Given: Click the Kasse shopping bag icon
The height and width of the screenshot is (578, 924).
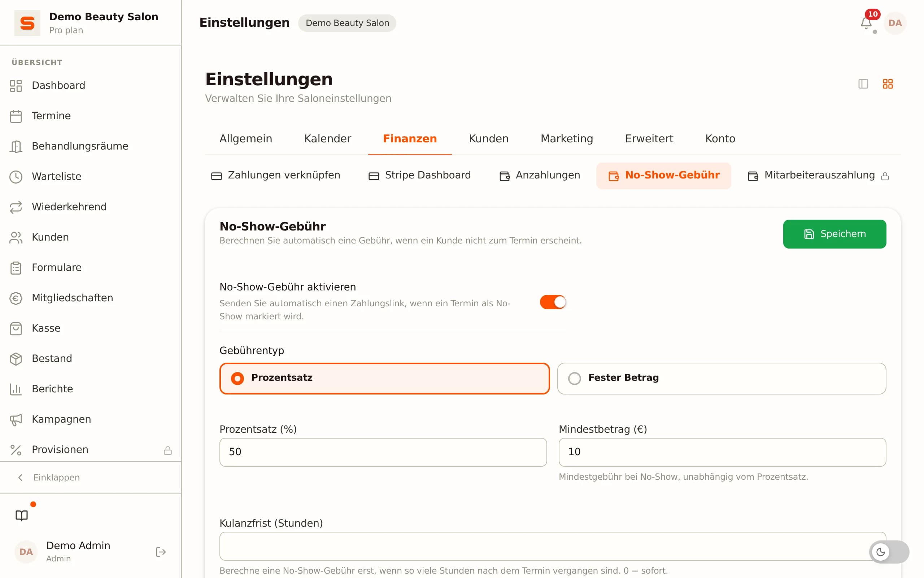Looking at the screenshot, I should tap(16, 328).
